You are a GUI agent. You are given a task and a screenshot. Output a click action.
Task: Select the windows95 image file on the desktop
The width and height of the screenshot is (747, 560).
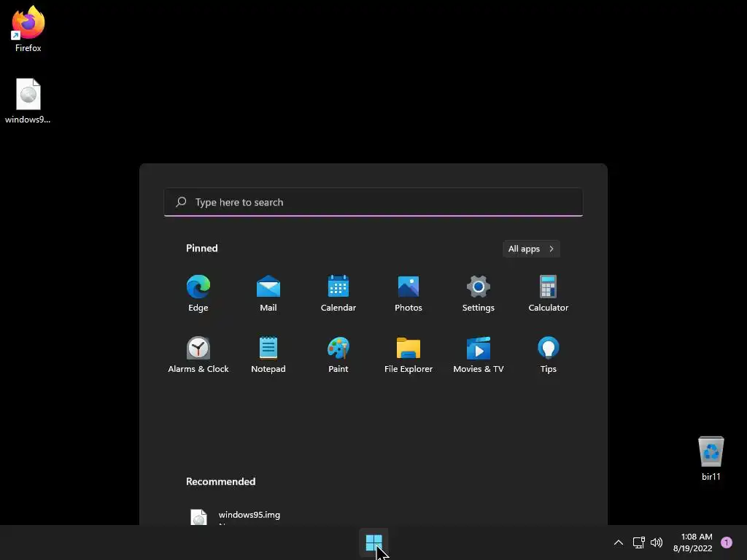[x=28, y=101]
